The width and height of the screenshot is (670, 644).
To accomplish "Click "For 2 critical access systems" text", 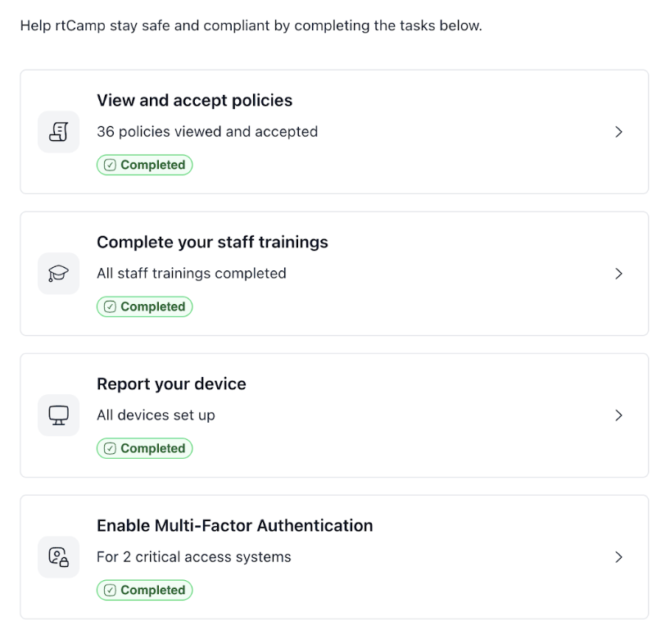I will point(193,557).
